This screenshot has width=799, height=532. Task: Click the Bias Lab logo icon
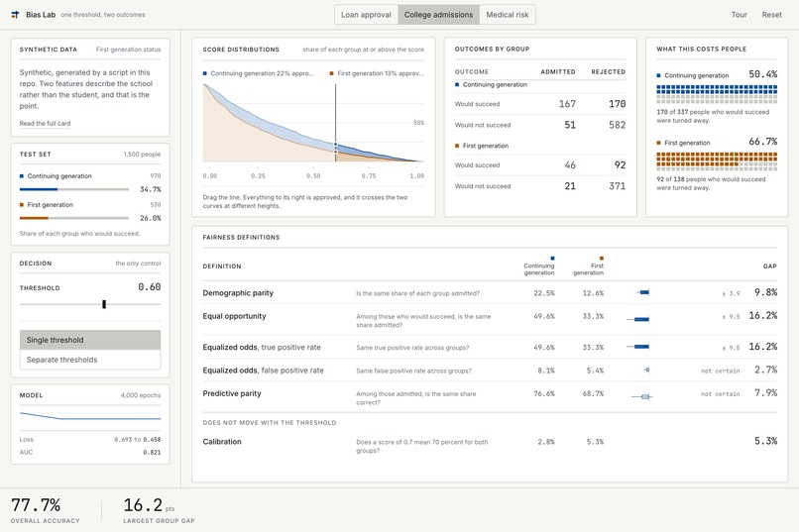point(15,15)
